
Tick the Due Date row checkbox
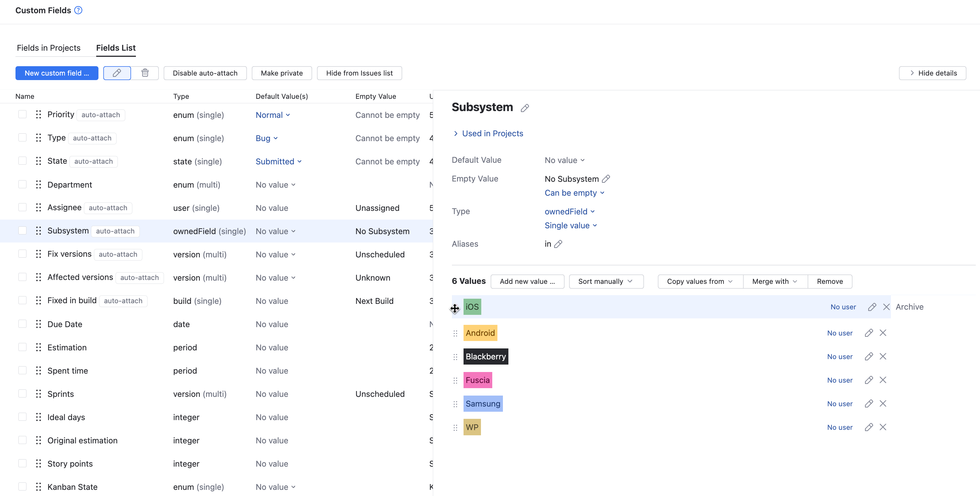point(23,324)
